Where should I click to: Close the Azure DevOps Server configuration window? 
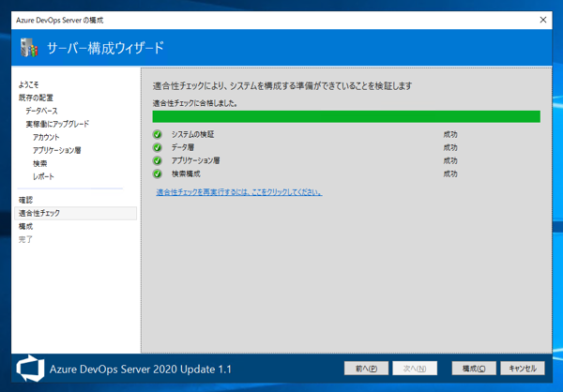[x=543, y=20]
